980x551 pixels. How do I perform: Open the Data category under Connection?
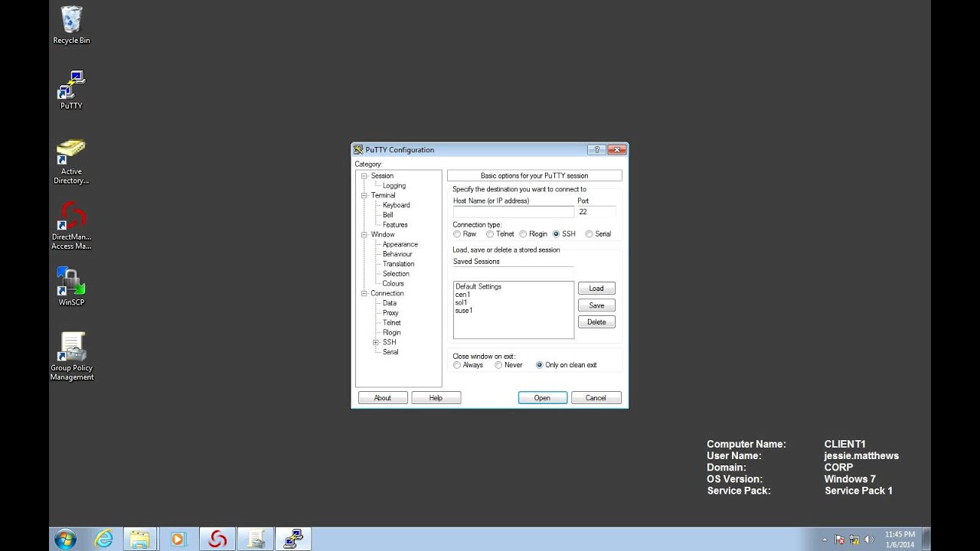click(390, 303)
